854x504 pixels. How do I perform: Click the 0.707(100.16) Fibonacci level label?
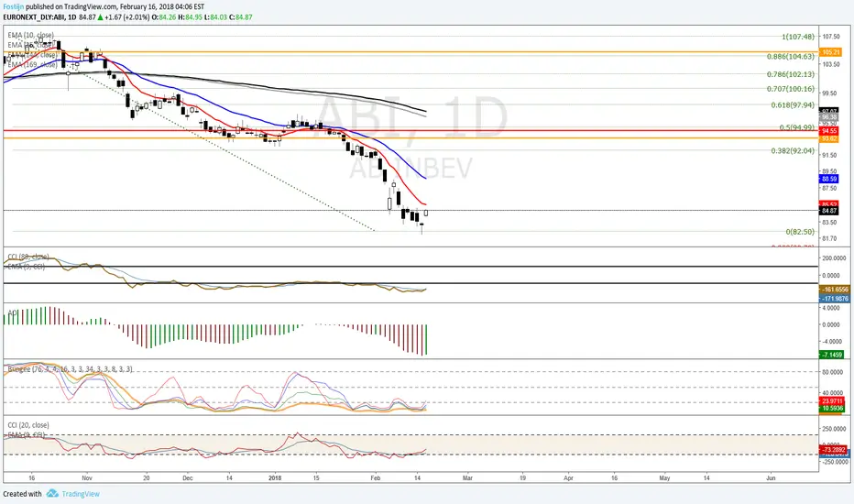click(790, 88)
